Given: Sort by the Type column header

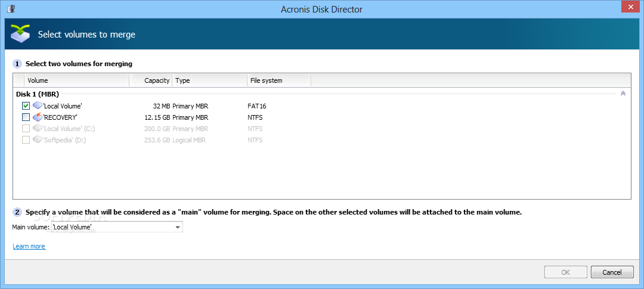Looking at the screenshot, I should 210,80.
